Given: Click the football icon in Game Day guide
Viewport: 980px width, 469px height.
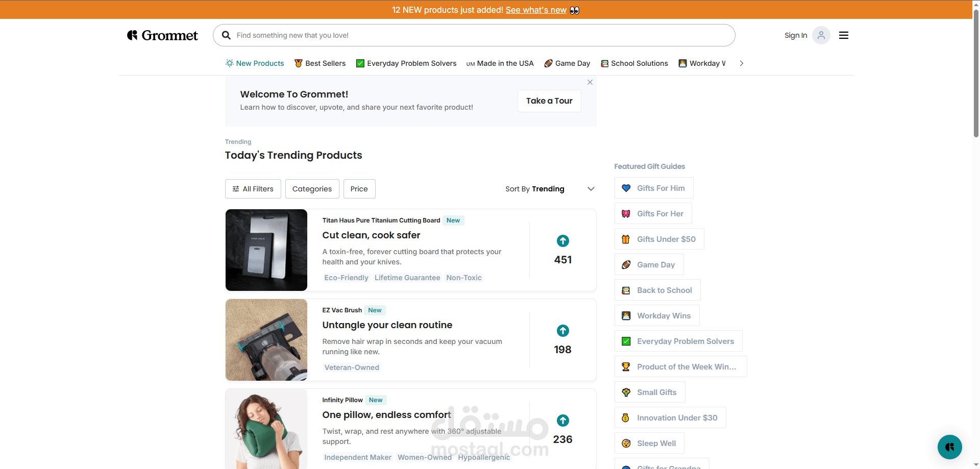Looking at the screenshot, I should (x=626, y=265).
